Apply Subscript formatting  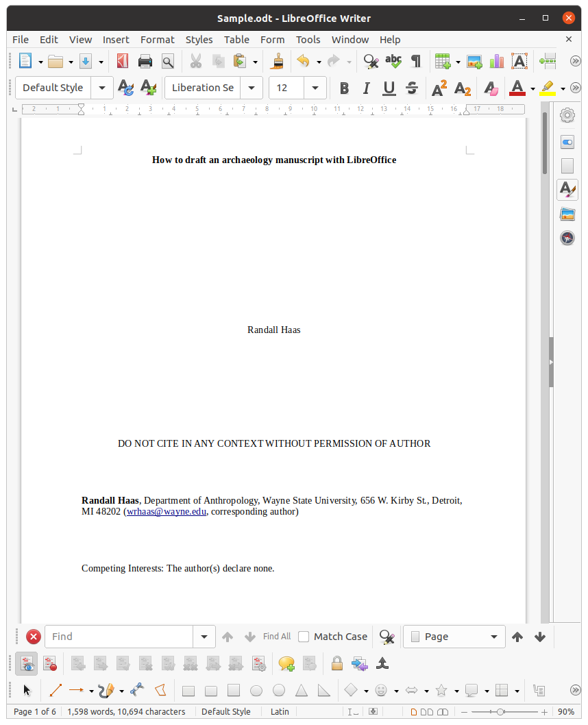463,88
